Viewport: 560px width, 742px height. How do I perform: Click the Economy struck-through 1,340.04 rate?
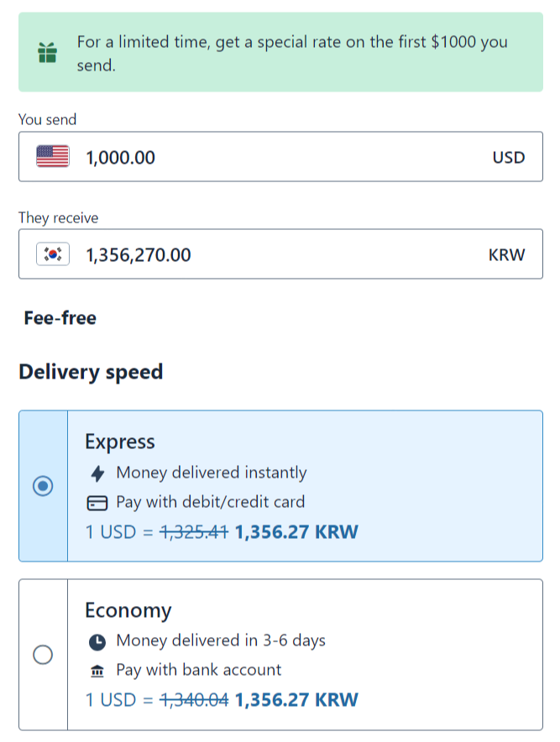click(194, 700)
